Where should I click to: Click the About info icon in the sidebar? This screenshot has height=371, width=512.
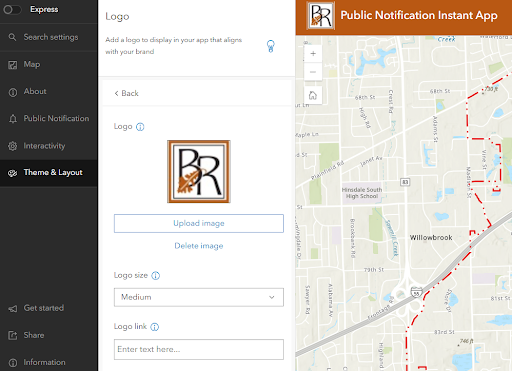13,92
